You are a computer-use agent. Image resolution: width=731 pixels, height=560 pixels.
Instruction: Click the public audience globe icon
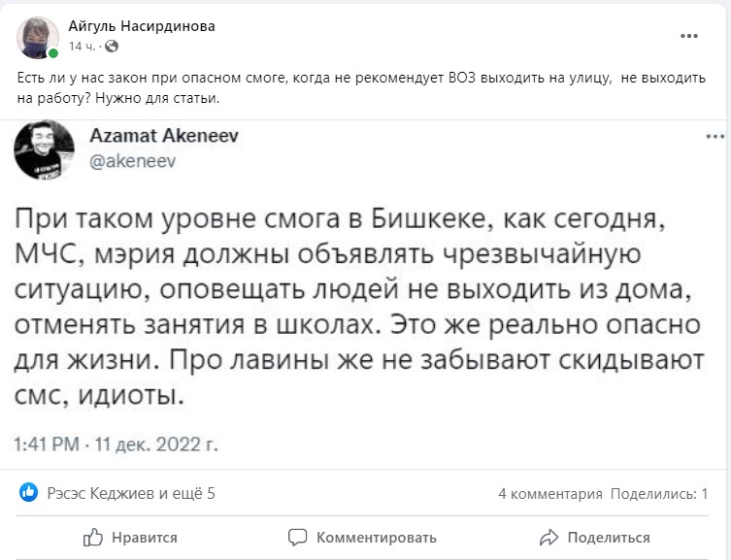click(x=112, y=47)
